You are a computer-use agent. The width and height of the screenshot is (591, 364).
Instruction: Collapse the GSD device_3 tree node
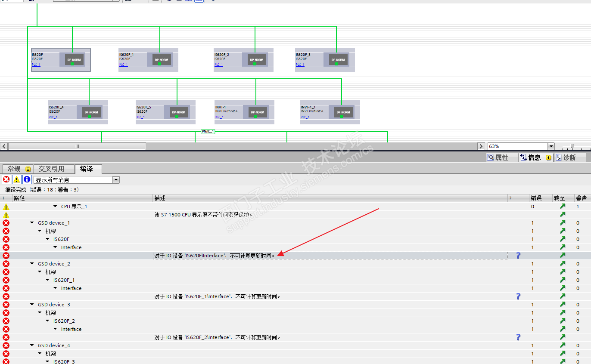point(32,305)
